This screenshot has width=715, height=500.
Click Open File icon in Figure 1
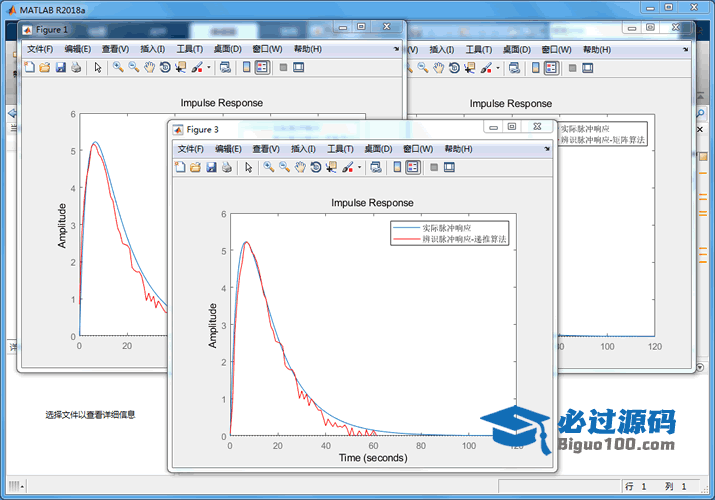pos(45,67)
